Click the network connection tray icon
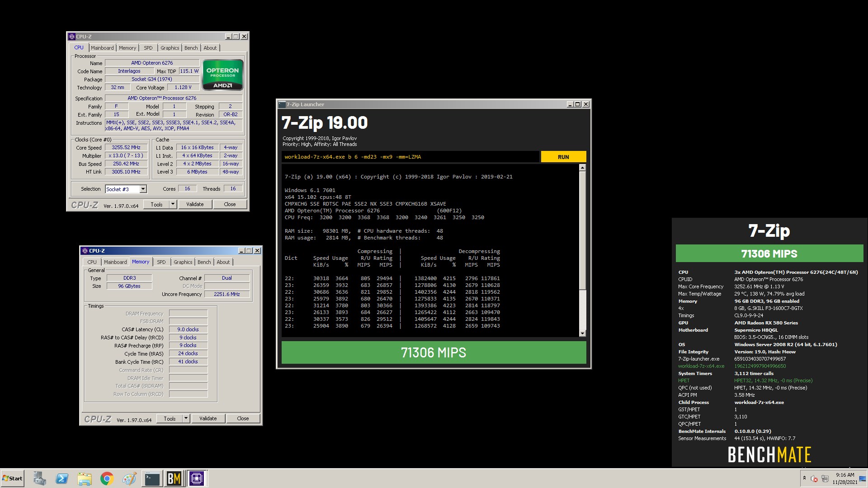Image resolution: width=868 pixels, height=488 pixels. coord(825,479)
